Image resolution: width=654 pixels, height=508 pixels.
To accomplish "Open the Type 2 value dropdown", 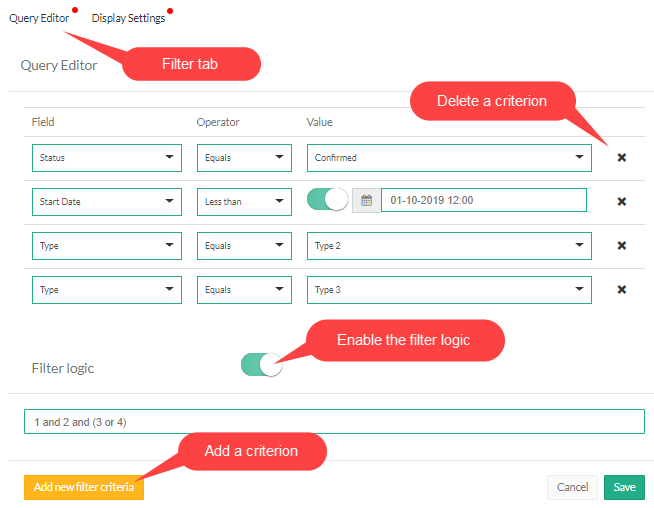I will (x=448, y=246).
